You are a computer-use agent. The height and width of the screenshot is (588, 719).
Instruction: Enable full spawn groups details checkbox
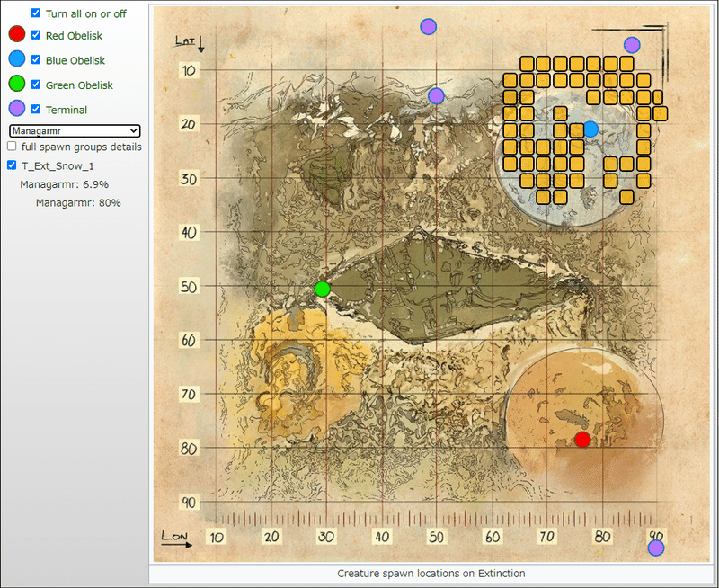(12, 146)
